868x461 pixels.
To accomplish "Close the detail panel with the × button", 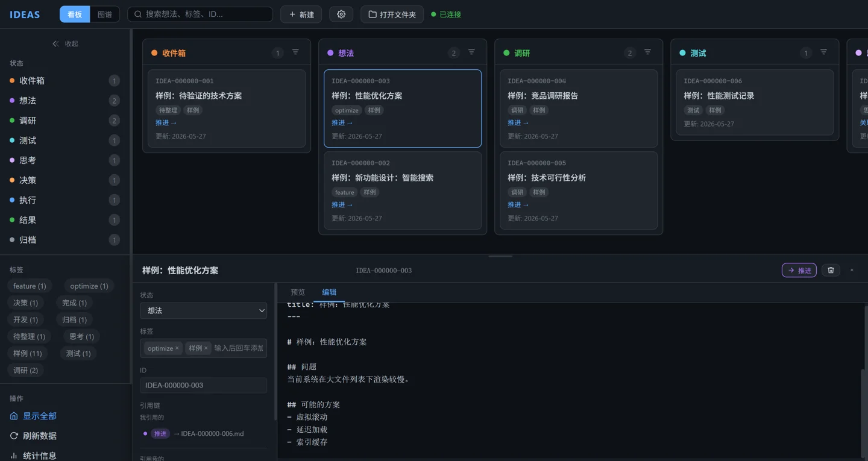I will 852,270.
